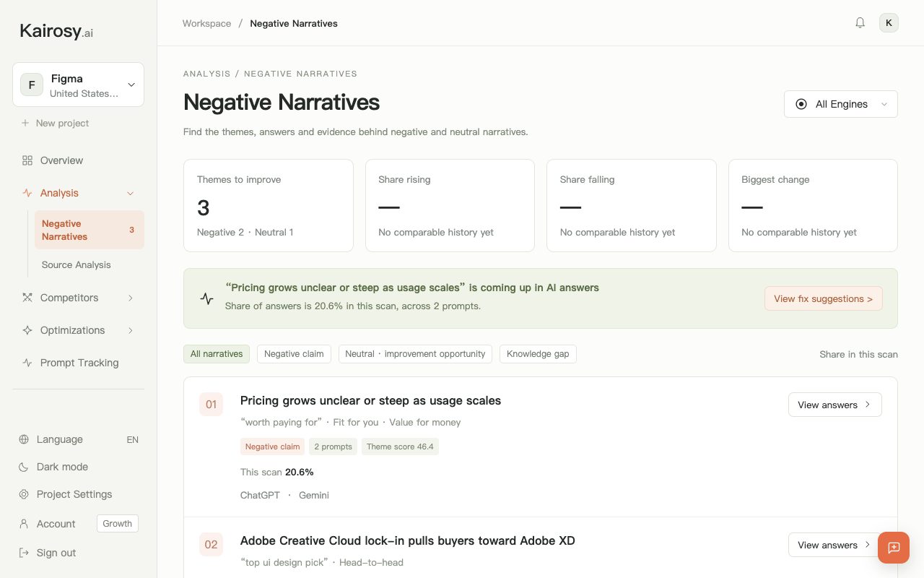Open the notifications bell

pos(860,23)
